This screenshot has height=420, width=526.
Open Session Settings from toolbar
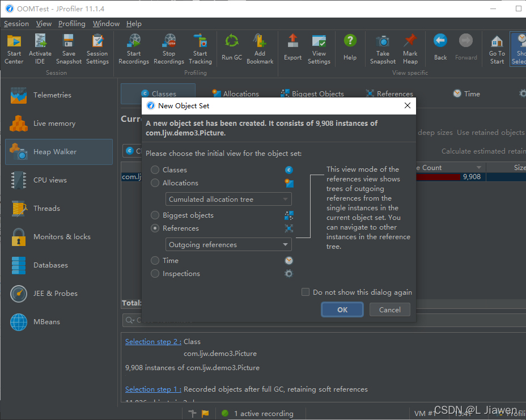coord(97,49)
